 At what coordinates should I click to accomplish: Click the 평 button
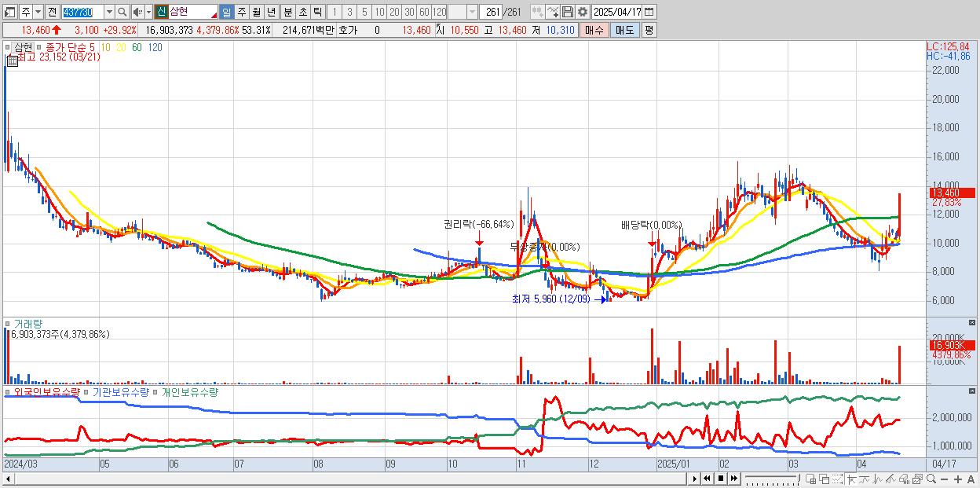click(649, 30)
